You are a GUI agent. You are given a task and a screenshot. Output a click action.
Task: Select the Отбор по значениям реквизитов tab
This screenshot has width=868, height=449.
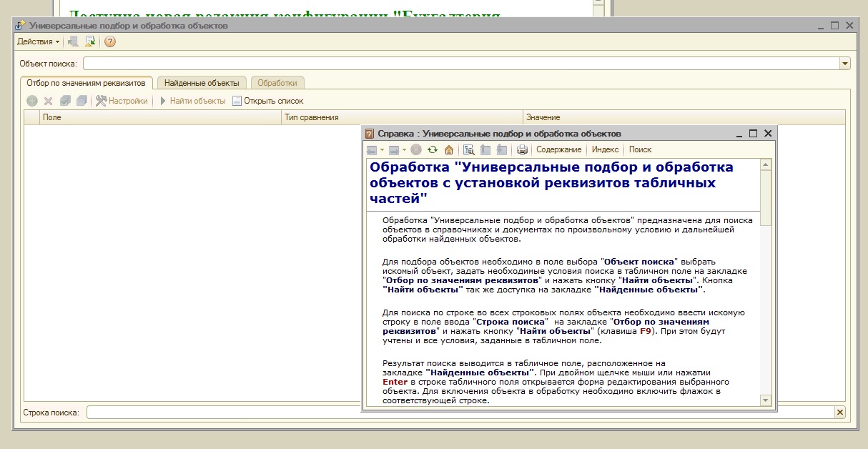click(x=86, y=83)
